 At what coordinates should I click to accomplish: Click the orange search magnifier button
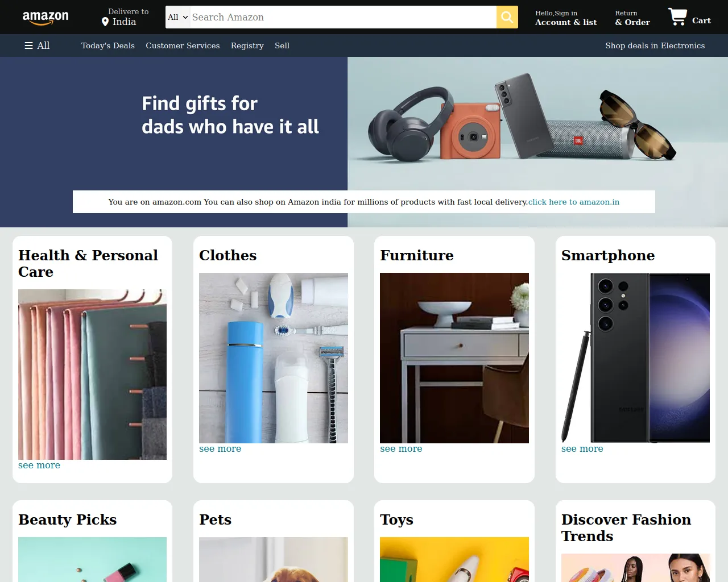click(507, 17)
